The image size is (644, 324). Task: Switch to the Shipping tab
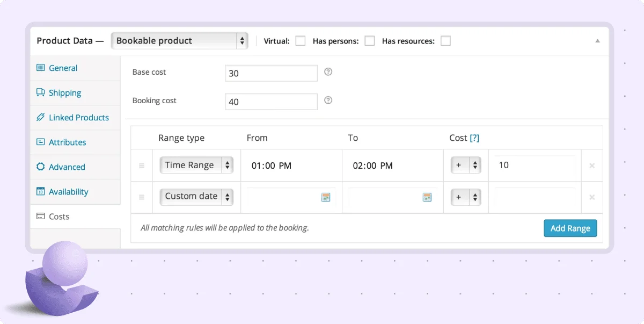[75, 93]
